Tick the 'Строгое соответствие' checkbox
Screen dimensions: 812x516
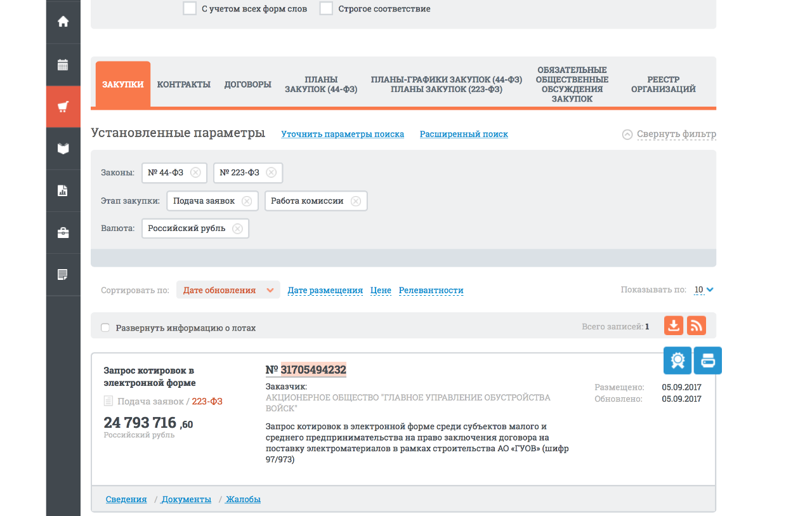point(326,9)
